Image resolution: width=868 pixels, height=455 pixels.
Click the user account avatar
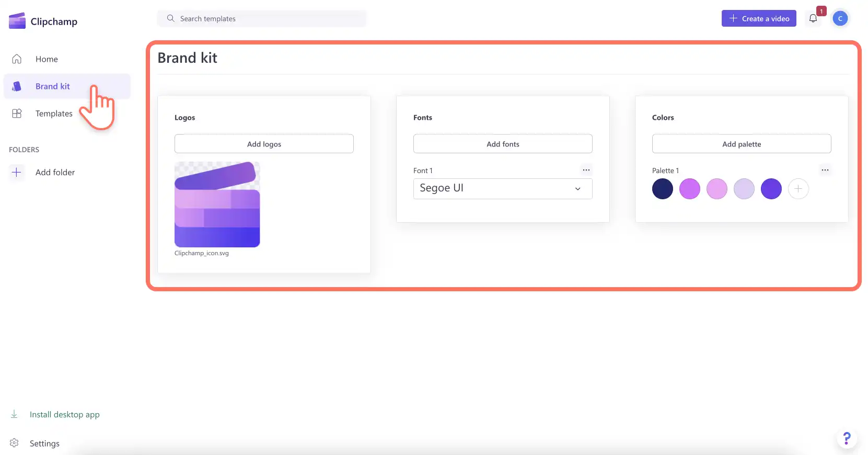pyautogui.click(x=840, y=18)
